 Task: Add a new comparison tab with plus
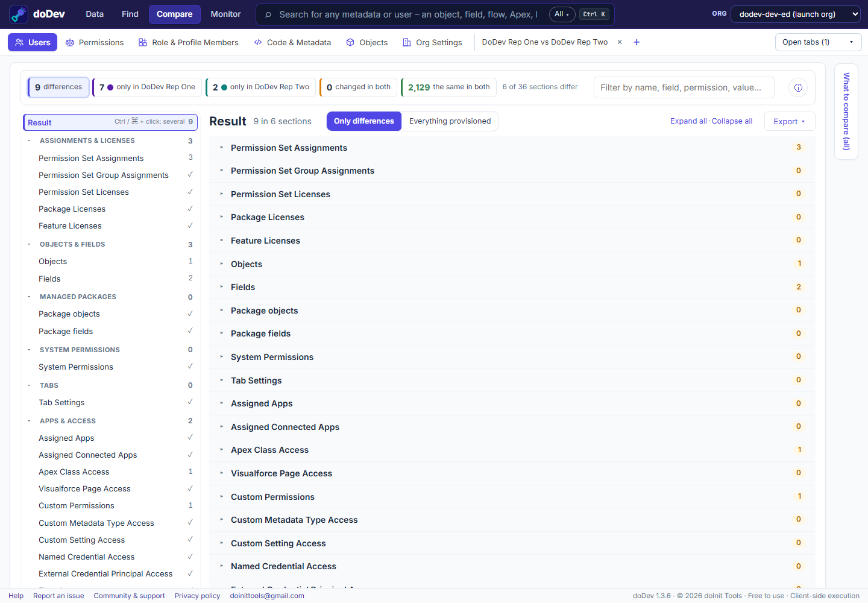click(x=637, y=42)
